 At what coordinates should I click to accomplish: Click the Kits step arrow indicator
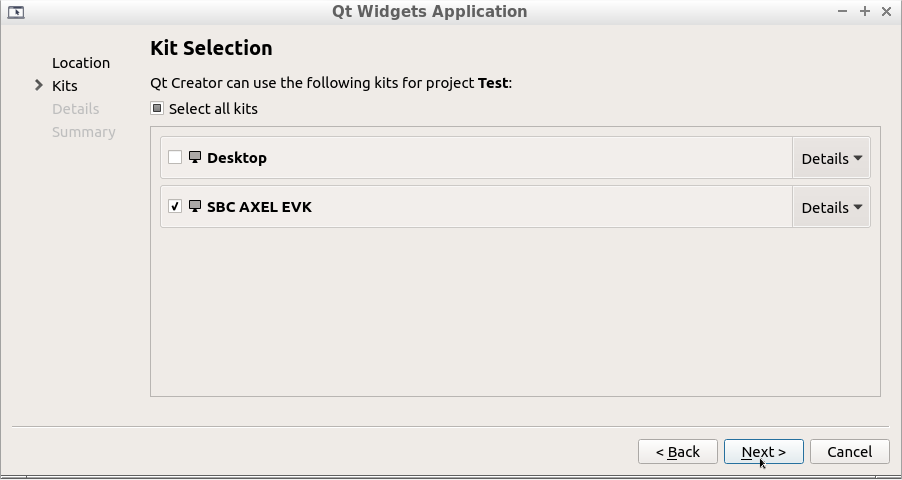coord(39,86)
